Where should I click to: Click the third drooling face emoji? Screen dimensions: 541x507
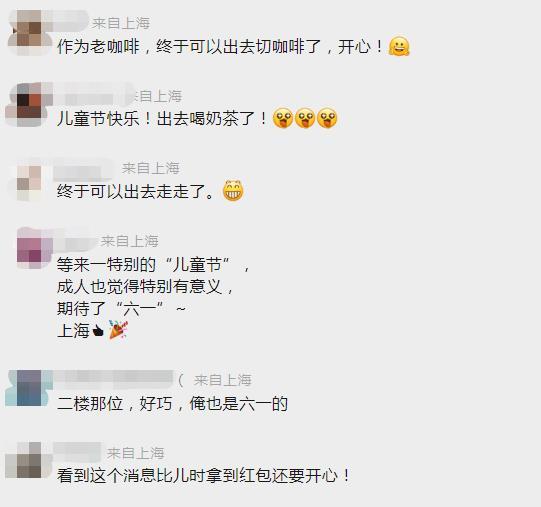coord(327,118)
